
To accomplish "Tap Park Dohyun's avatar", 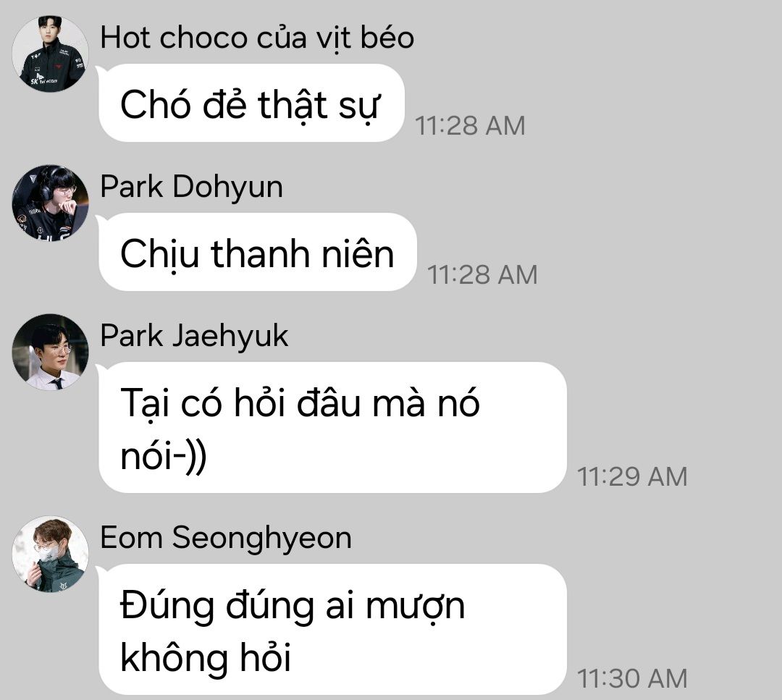I will click(x=51, y=203).
